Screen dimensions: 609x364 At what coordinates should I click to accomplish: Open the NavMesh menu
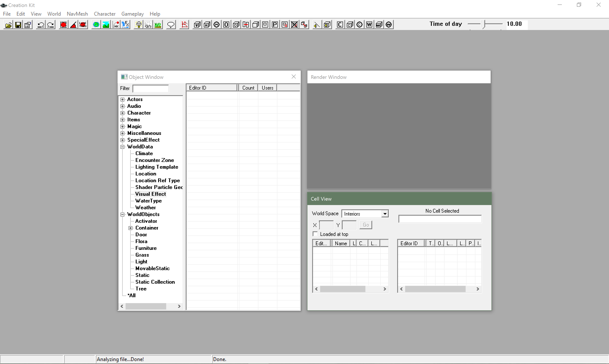(77, 14)
